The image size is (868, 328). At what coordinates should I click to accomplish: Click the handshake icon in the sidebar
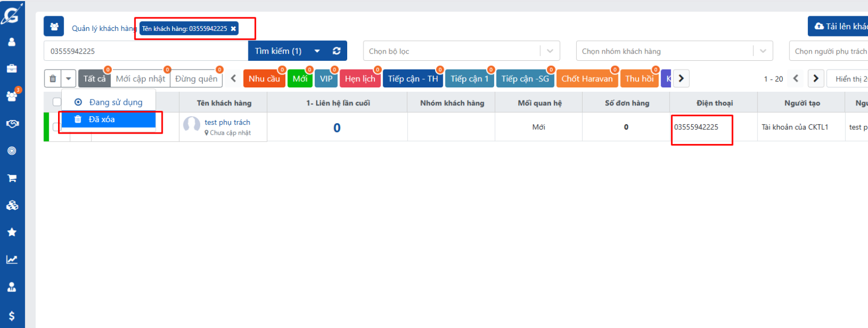[11, 124]
